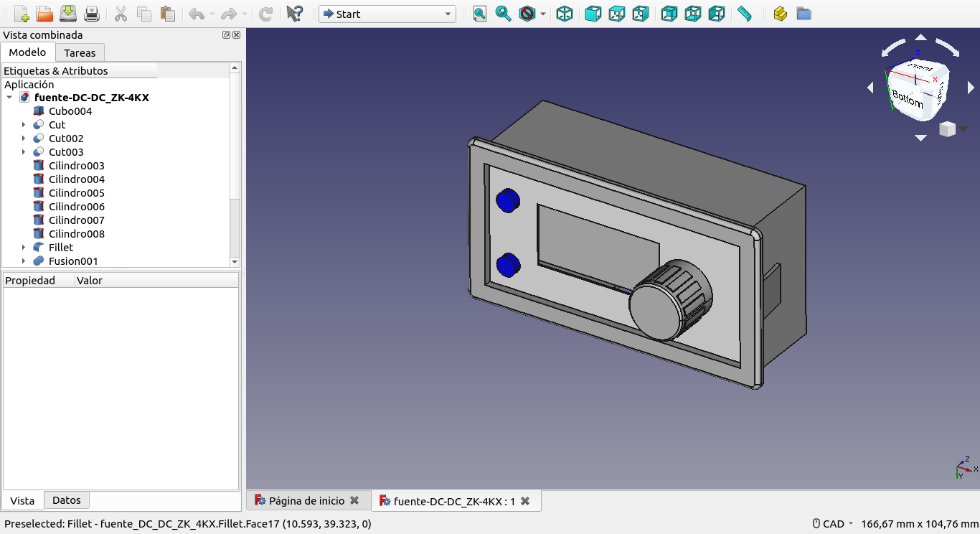Collapse the fuente-DC-DC_ZK-4KX document tree
980x534 pixels.
(x=9, y=98)
